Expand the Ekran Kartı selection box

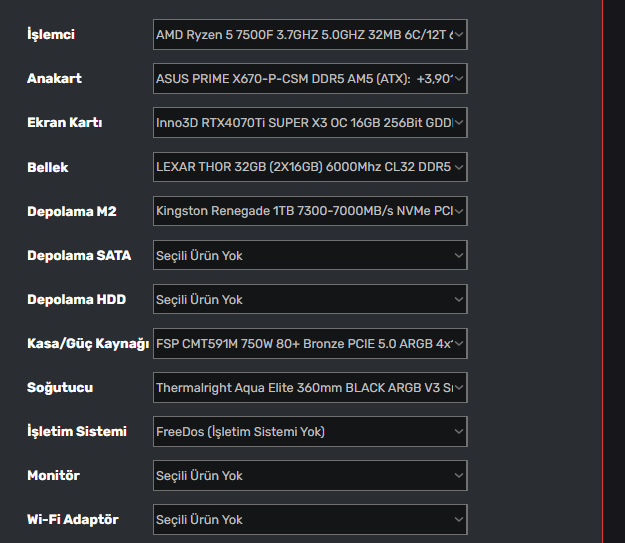coord(309,123)
